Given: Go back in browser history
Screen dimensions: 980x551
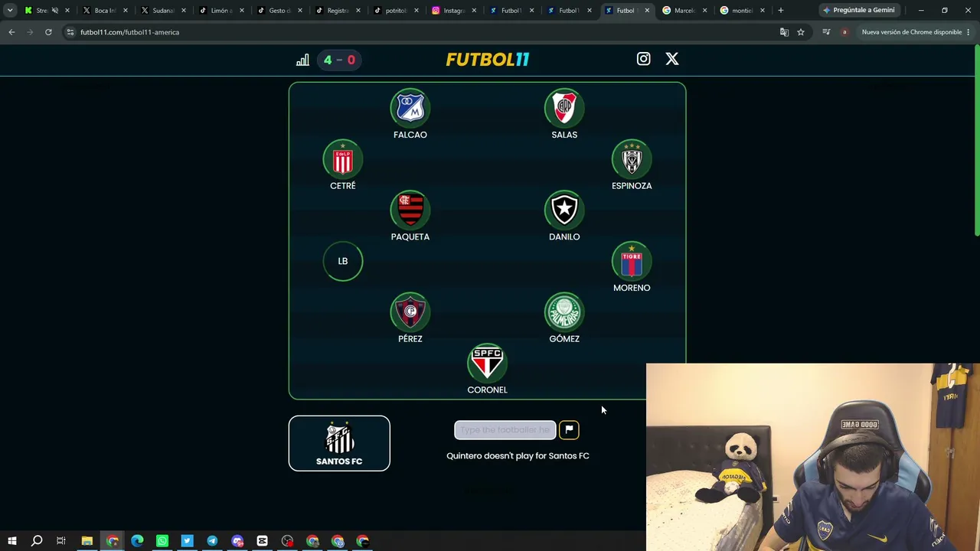Looking at the screenshot, I should [11, 32].
